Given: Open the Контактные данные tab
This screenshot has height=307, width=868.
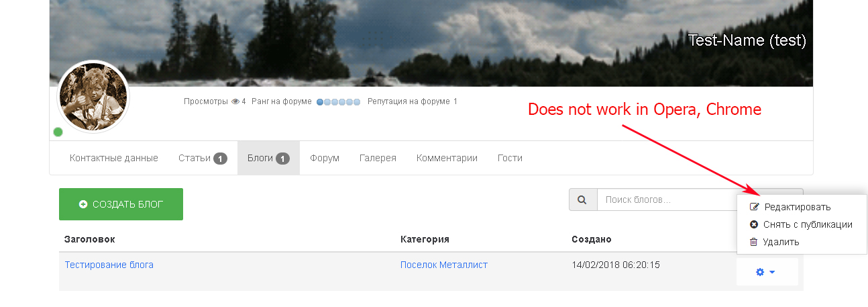Looking at the screenshot, I should tap(114, 158).
